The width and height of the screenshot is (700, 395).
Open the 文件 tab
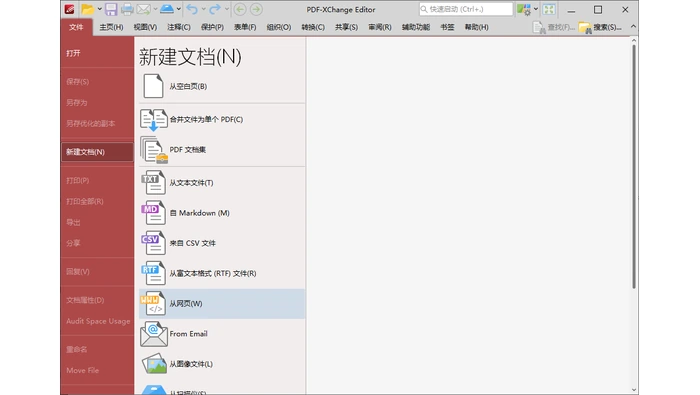(76, 27)
